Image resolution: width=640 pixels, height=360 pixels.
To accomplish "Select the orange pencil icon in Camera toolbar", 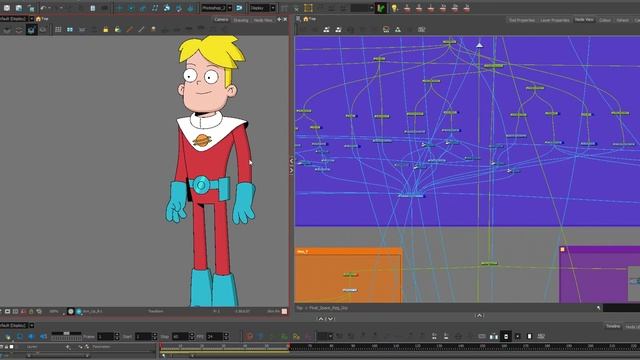I will coord(129,29).
